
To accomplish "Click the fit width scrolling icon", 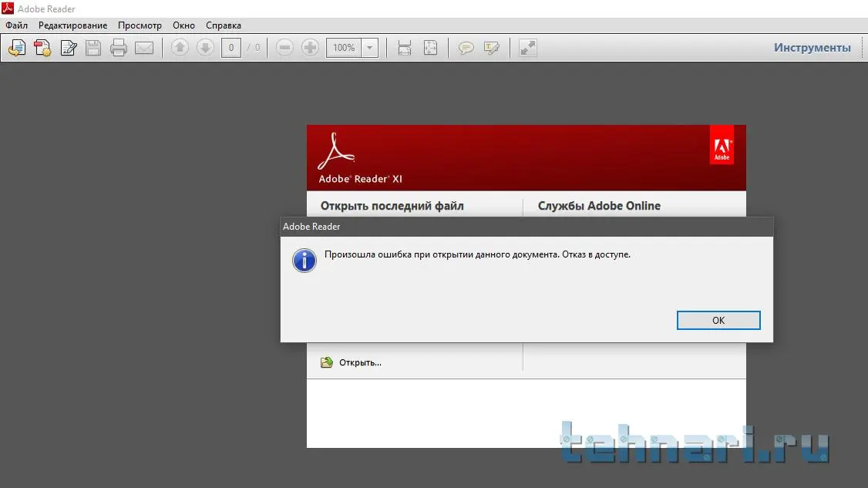I will coord(405,48).
